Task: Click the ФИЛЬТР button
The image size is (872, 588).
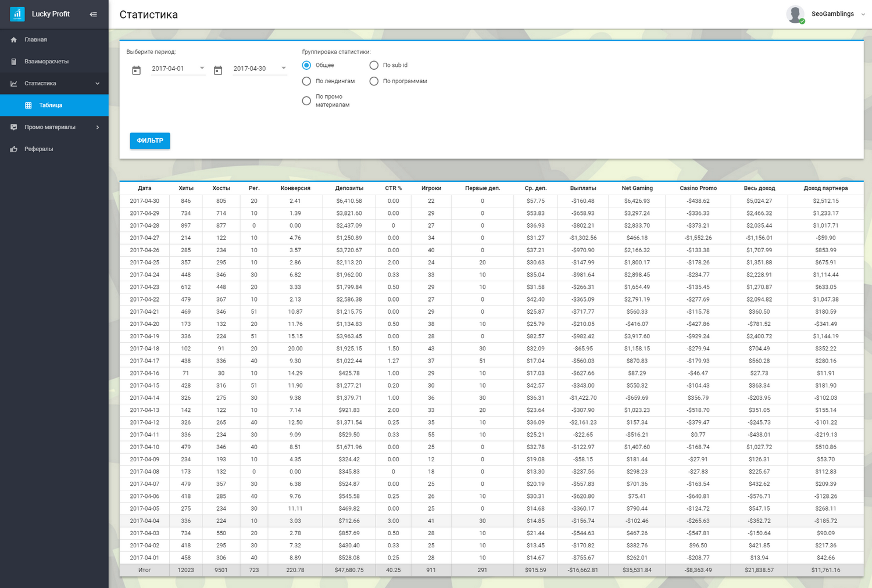Action: pyautogui.click(x=150, y=141)
